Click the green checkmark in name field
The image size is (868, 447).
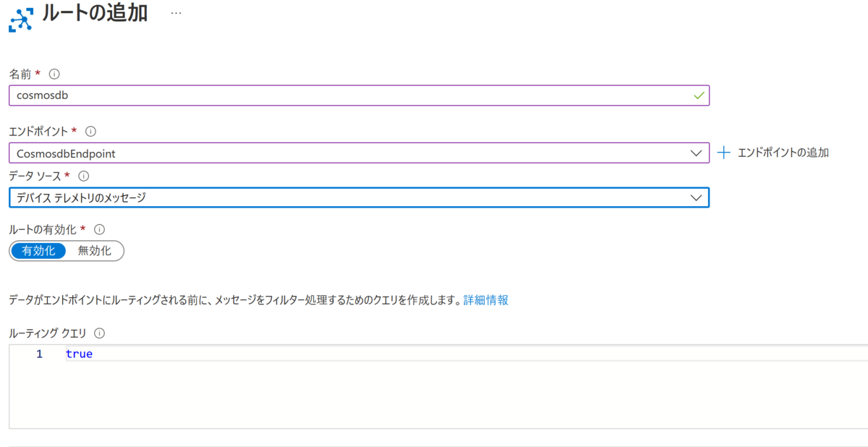pos(698,95)
